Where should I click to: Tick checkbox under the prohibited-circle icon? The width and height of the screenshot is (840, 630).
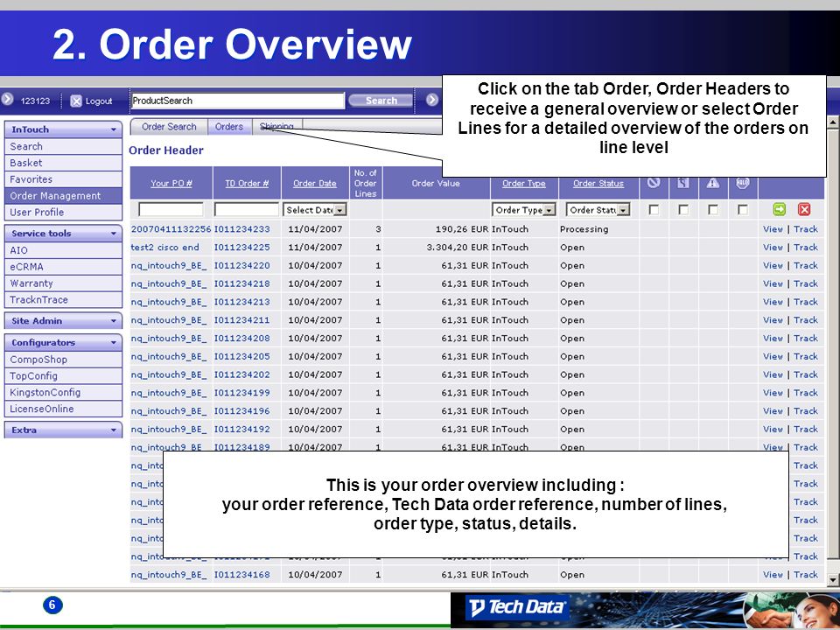[654, 209]
